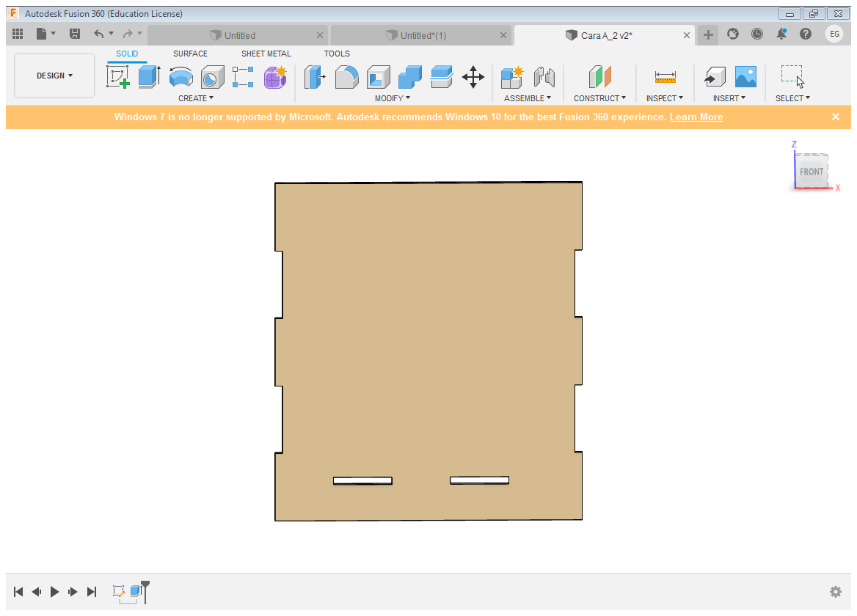Switch to the SOLID toolbar tab

(x=127, y=54)
